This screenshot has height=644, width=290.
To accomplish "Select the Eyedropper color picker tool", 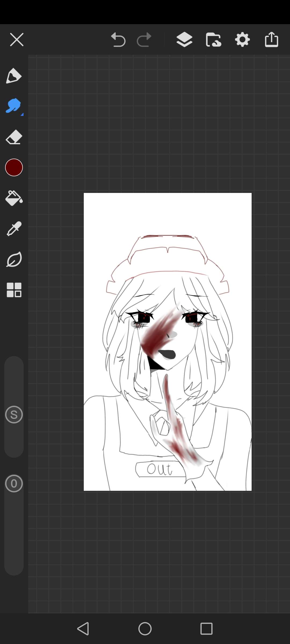I will coord(14,229).
